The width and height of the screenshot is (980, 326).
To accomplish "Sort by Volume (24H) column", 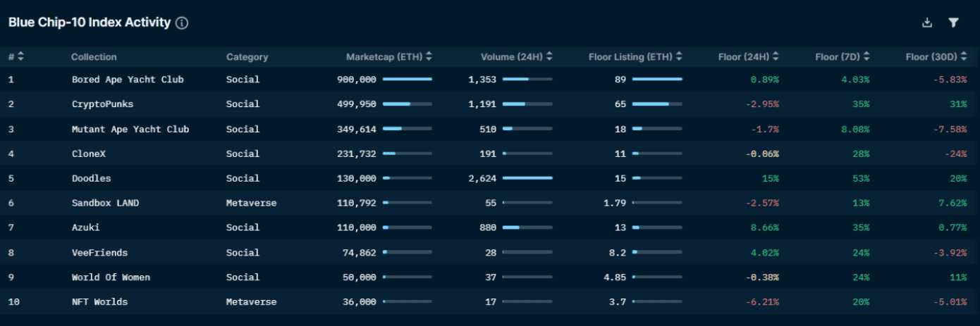I will coord(549,57).
